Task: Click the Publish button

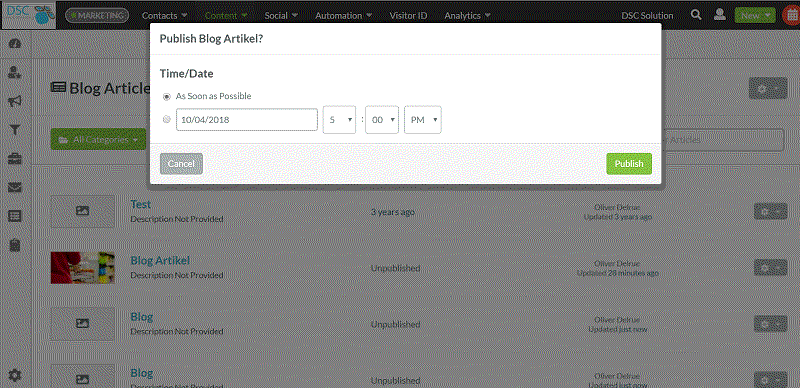Action: (629, 164)
